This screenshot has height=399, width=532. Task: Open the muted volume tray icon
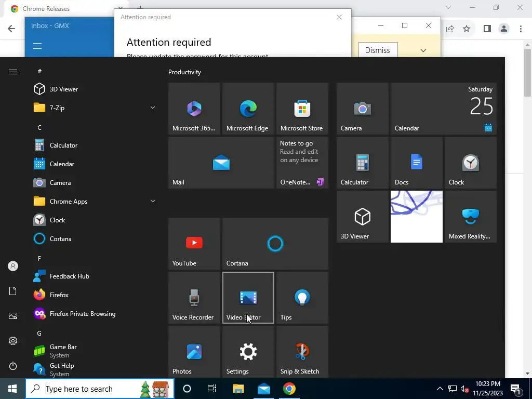(465, 389)
